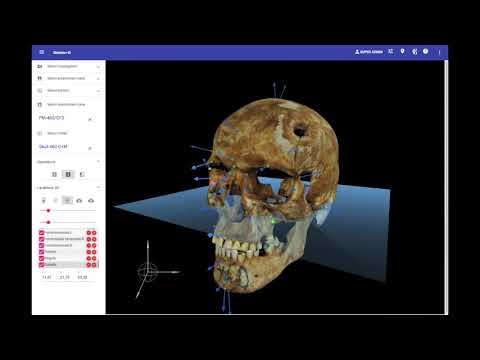Click the translate language icon in header
Image resolution: width=480 pixels, height=360 pixels.
[391, 51]
